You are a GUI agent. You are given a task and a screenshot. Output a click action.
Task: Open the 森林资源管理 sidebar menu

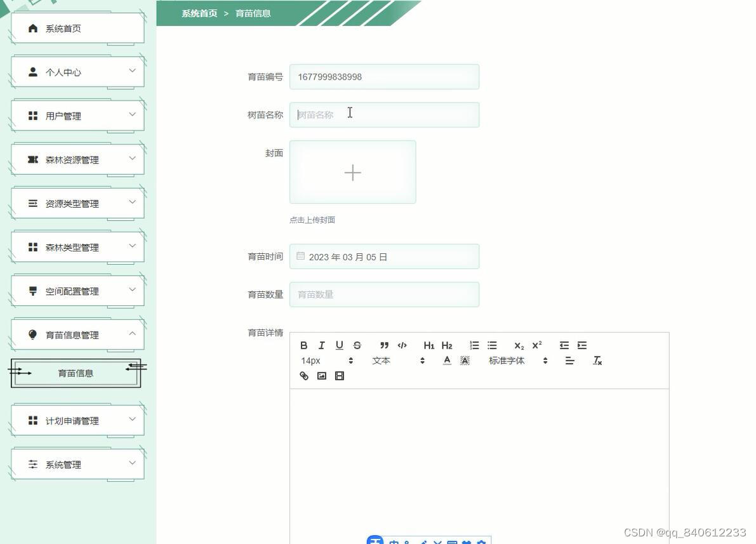[77, 159]
